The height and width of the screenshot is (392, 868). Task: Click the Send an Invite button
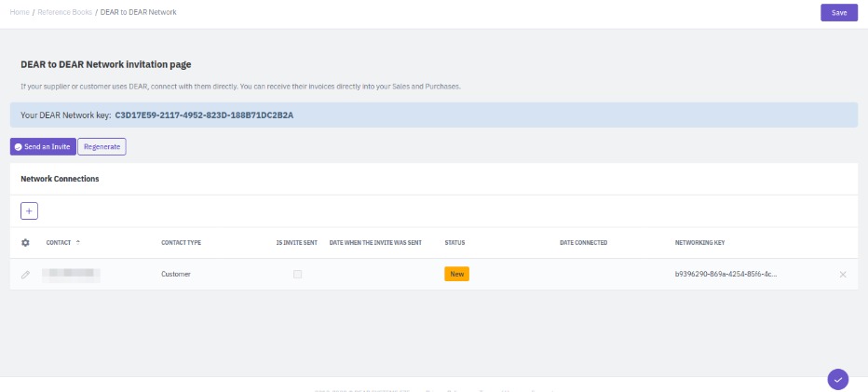43,146
